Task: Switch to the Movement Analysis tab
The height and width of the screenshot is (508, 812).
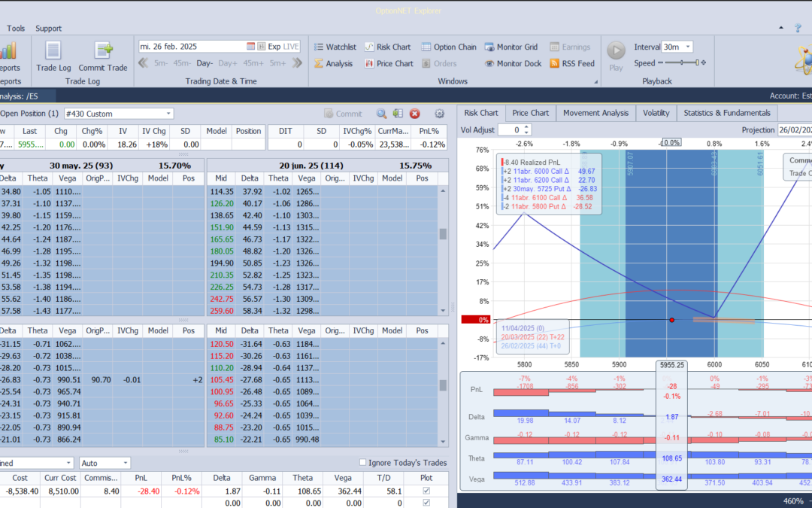Action: 595,113
